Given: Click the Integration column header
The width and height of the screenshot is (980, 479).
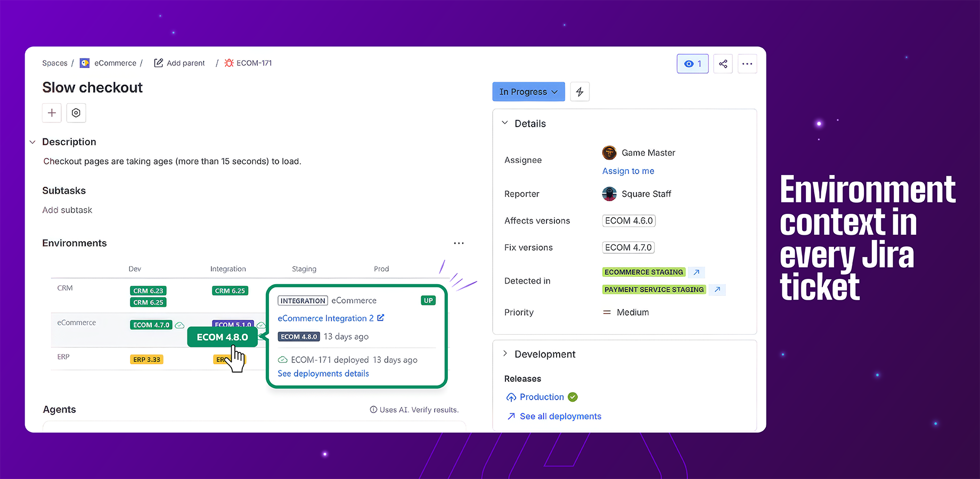Looking at the screenshot, I should (228, 269).
